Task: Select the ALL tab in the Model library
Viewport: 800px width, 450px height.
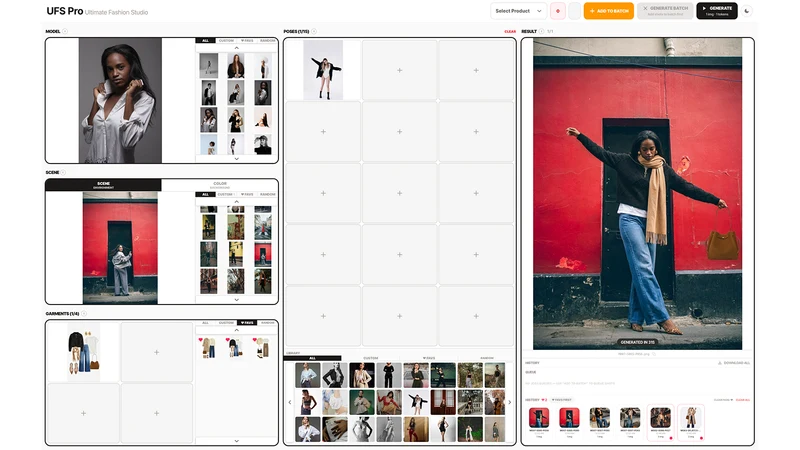Action: tap(205, 40)
